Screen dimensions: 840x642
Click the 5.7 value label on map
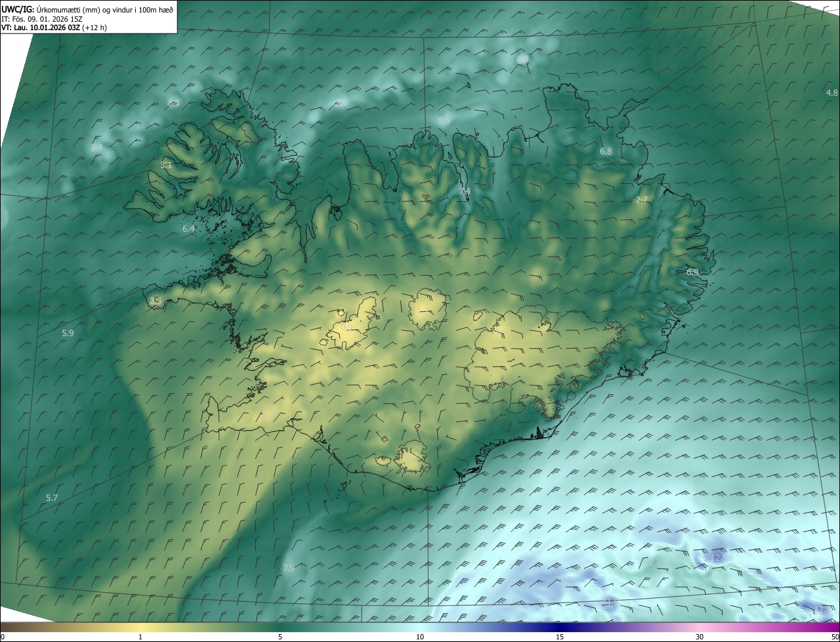(52, 498)
